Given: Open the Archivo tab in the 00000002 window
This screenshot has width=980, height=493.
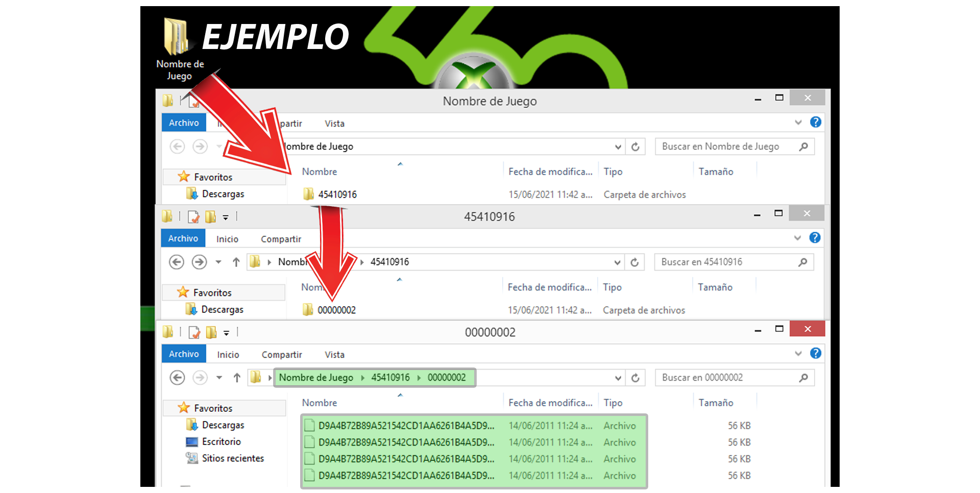Looking at the screenshot, I should 184,354.
